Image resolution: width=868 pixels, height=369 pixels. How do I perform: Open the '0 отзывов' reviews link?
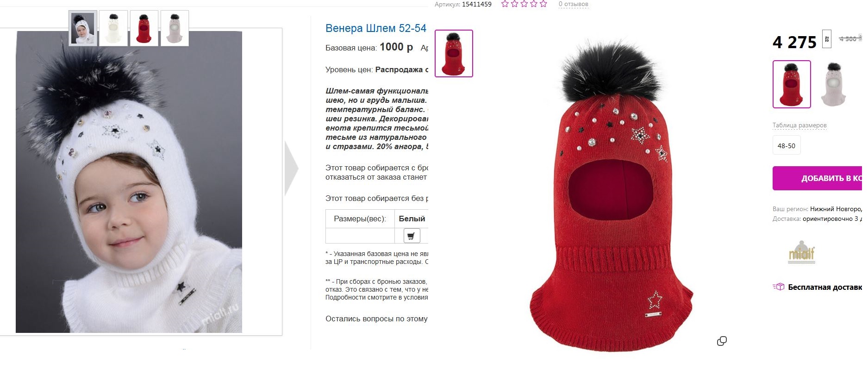(574, 4)
